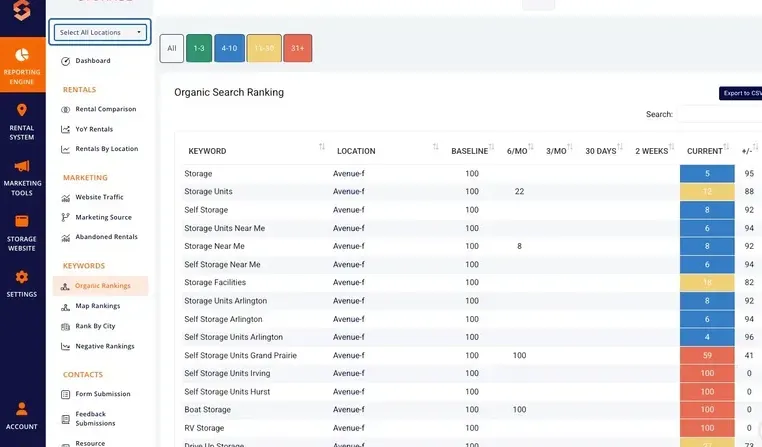Click the Marketing Source branch icon
The width and height of the screenshot is (762, 447).
66,218
